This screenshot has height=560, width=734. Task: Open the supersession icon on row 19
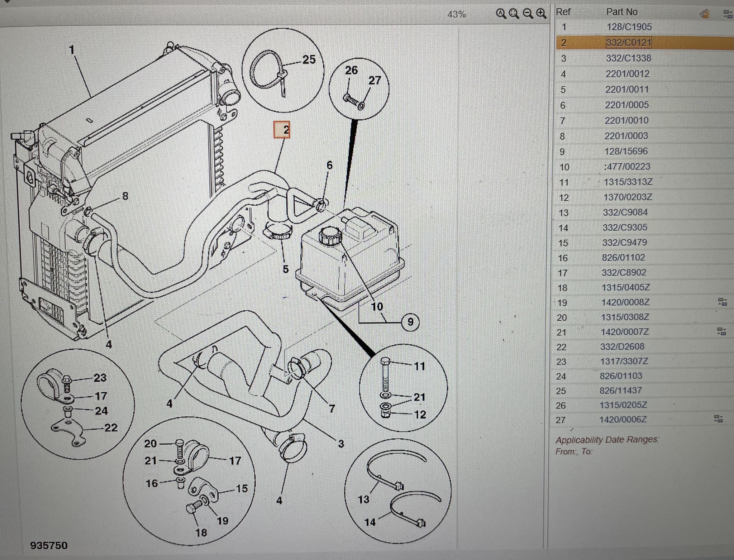pyautogui.click(x=722, y=302)
